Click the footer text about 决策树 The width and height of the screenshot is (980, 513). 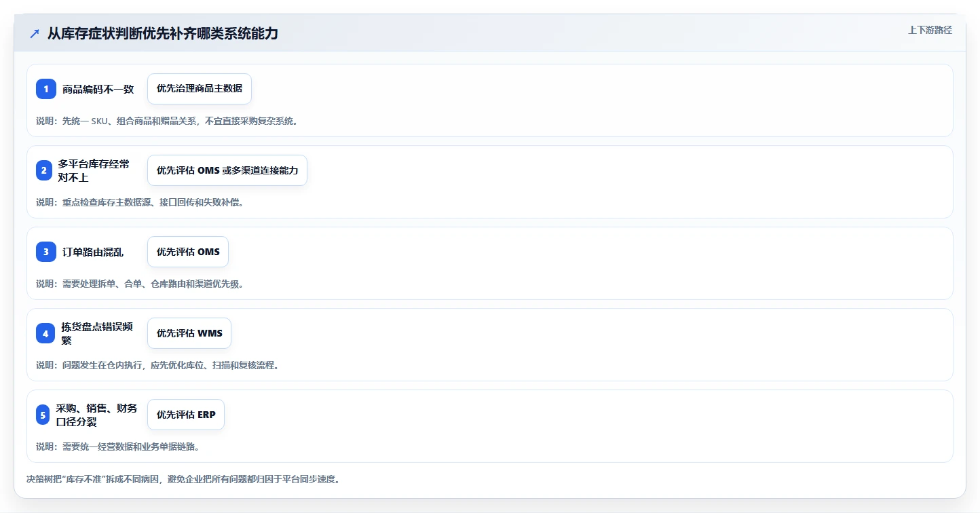pyautogui.click(x=183, y=479)
